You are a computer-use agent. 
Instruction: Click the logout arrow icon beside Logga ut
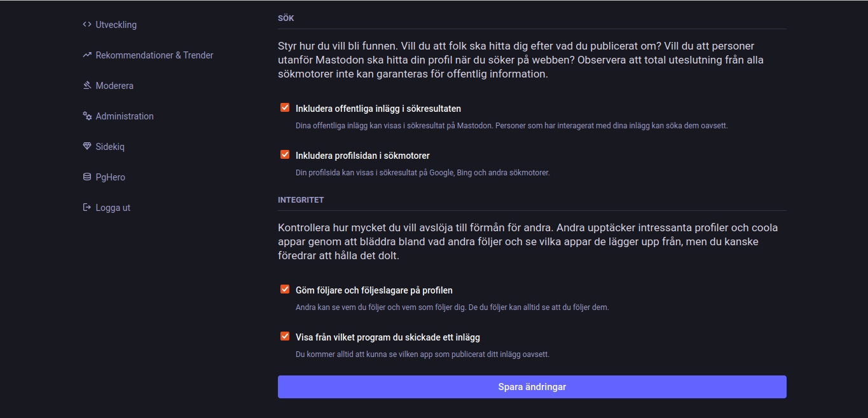(86, 207)
